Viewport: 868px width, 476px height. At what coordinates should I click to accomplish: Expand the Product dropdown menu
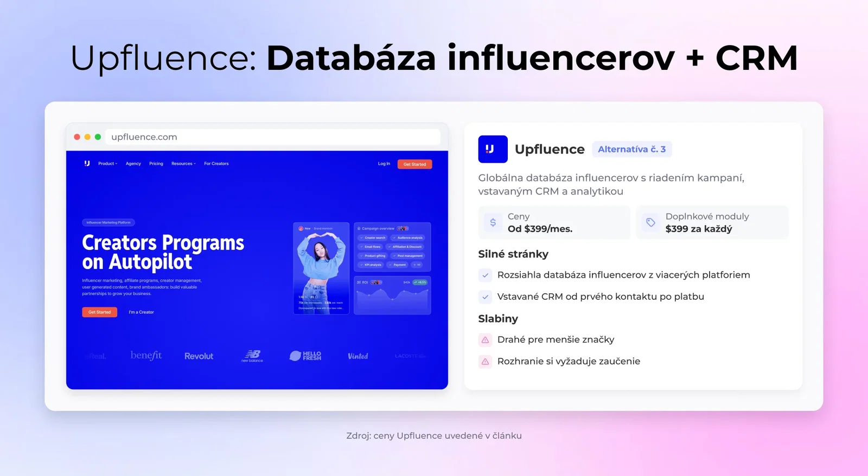[107, 164]
